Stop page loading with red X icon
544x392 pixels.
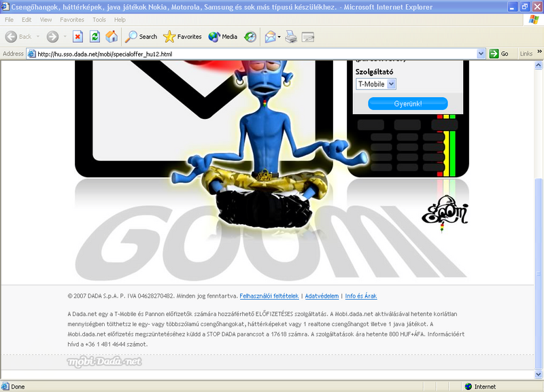point(78,37)
